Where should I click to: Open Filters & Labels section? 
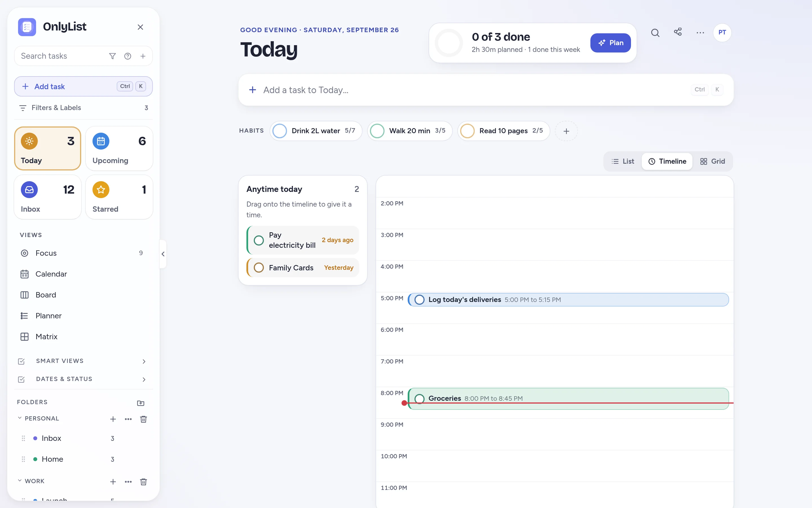point(83,108)
